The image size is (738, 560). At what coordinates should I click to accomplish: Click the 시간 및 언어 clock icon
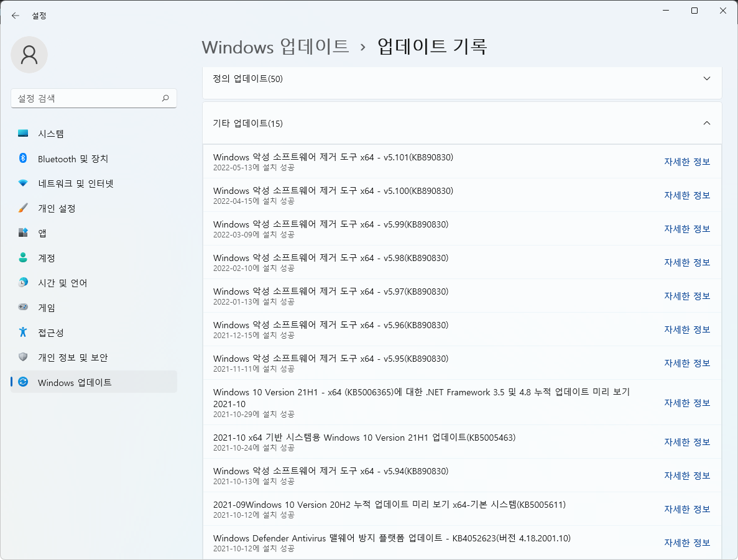[x=23, y=282]
